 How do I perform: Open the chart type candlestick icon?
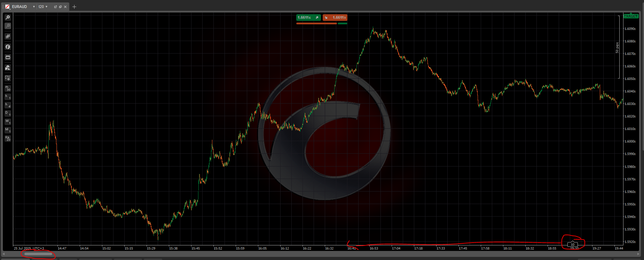click(8, 36)
